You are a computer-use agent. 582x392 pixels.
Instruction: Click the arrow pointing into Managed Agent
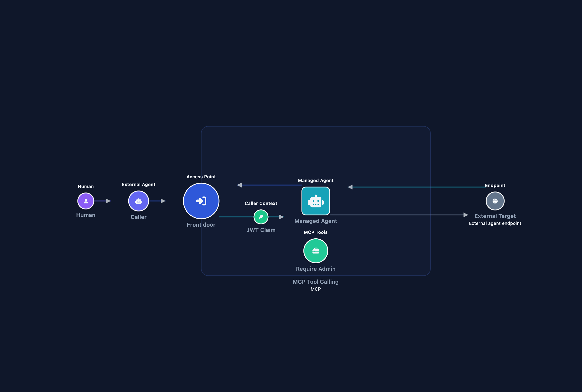(281, 217)
